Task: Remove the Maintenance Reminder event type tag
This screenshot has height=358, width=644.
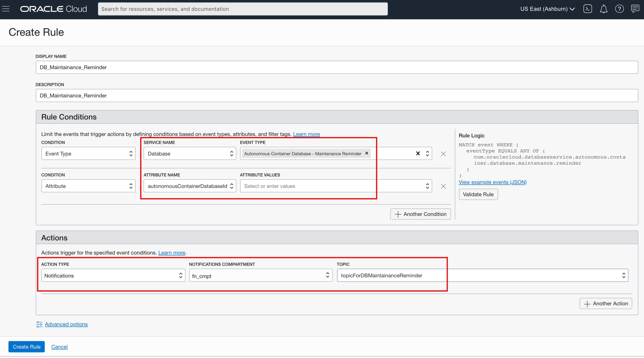Action: coord(367,153)
